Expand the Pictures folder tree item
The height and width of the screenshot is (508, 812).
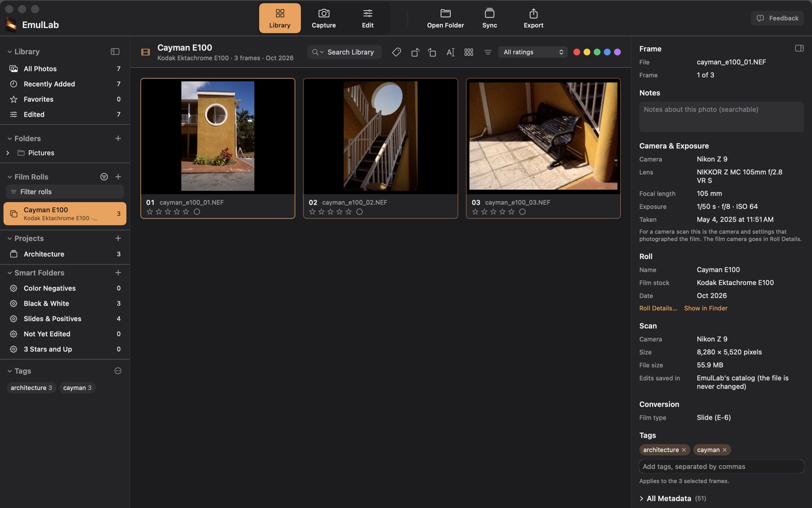click(8, 153)
